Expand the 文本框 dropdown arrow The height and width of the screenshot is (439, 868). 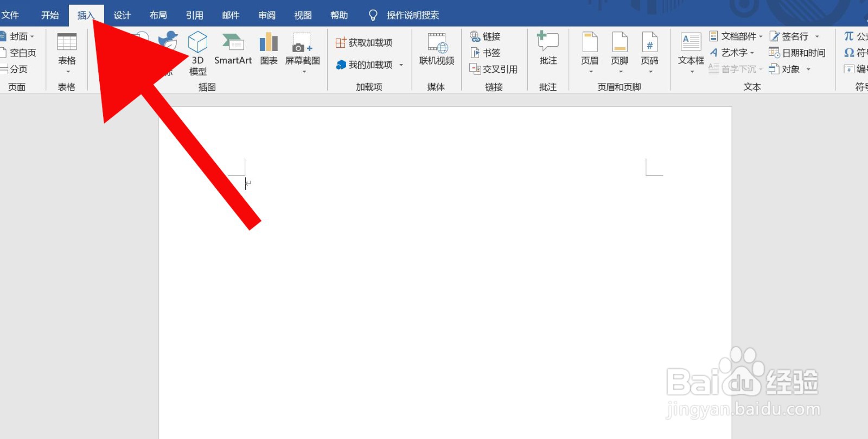[692, 72]
